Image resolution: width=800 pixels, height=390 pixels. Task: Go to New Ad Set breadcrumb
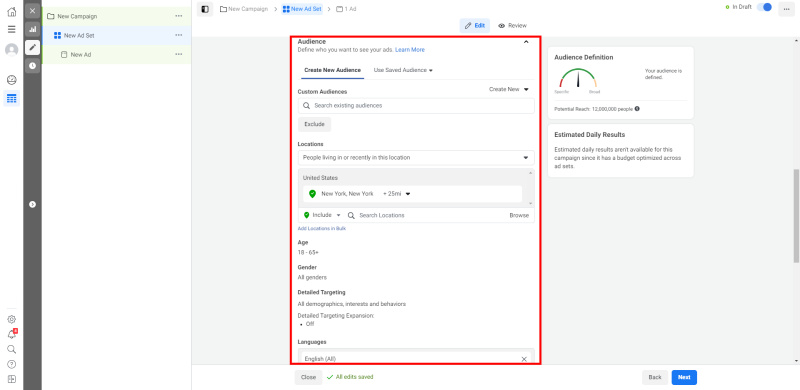coord(302,9)
